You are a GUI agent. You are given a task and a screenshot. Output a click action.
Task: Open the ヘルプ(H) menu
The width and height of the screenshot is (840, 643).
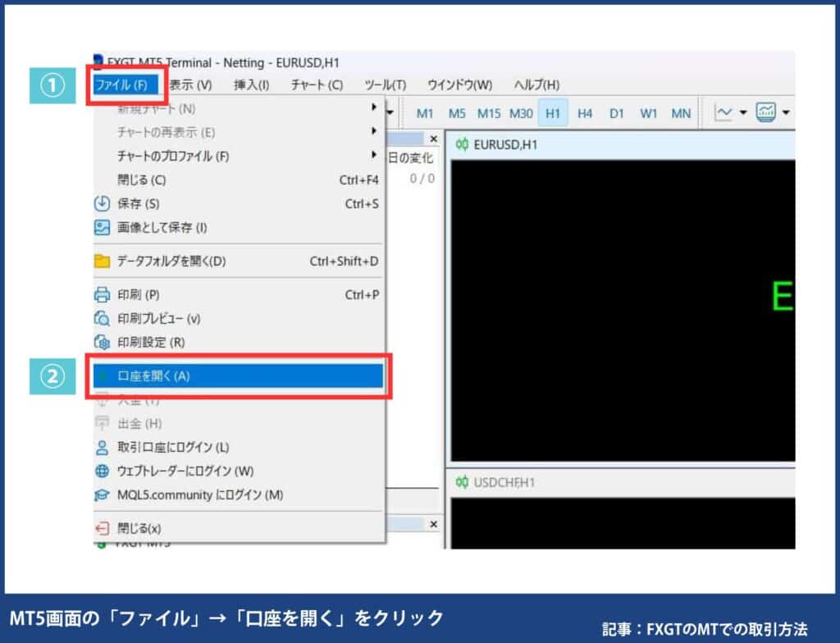tap(537, 84)
